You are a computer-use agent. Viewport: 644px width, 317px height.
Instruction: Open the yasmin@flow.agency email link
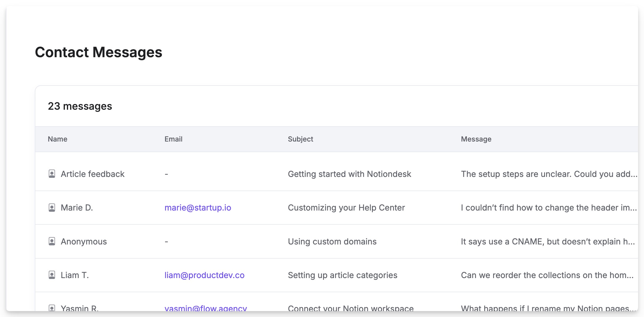(206, 308)
